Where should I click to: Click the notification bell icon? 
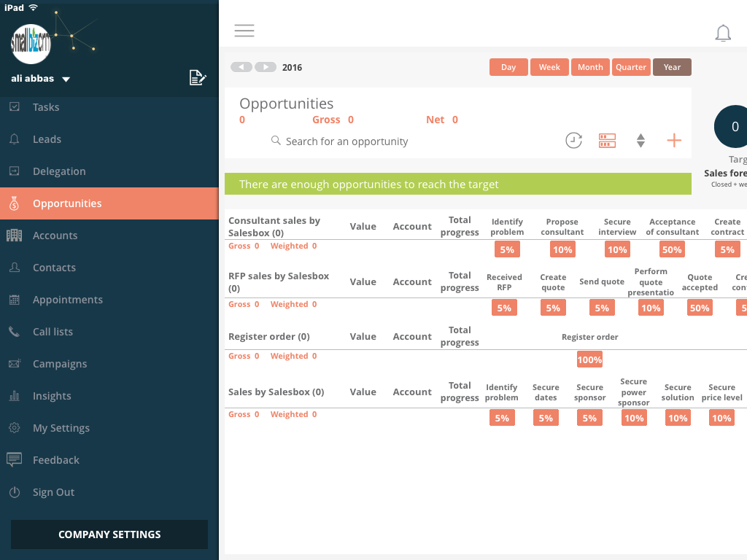pyautogui.click(x=723, y=33)
